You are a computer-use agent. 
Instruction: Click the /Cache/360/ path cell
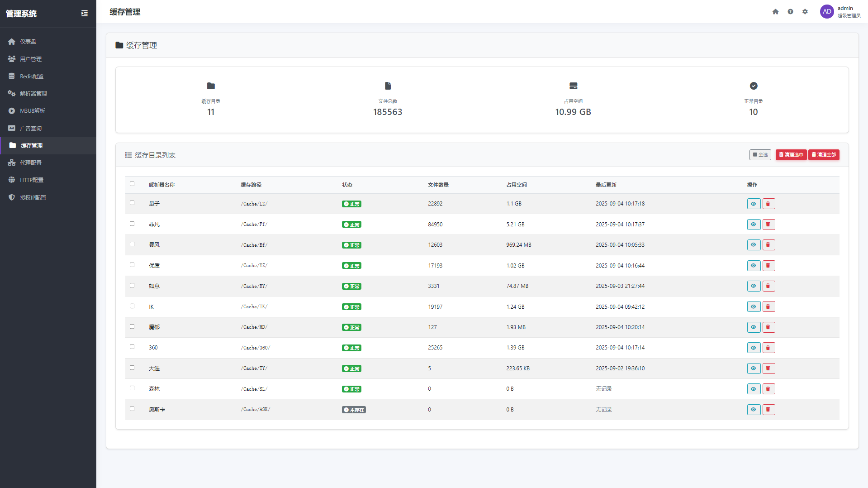(x=256, y=348)
